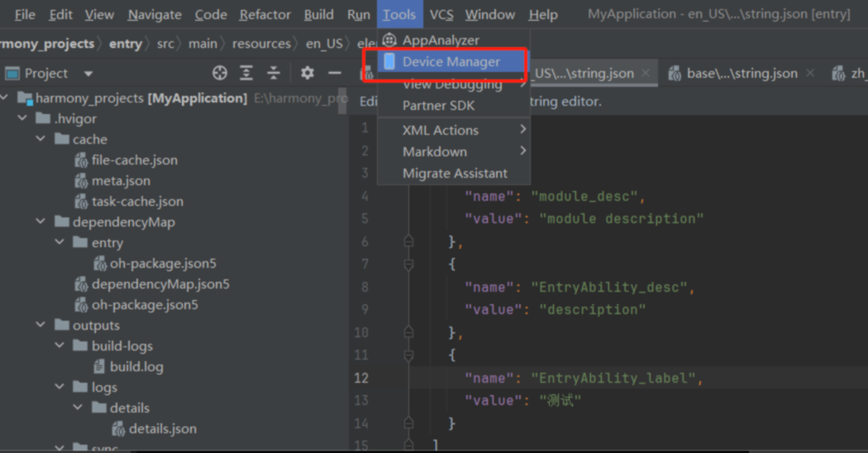This screenshot has height=453, width=868.
Task: Click the Device Manager phone icon
Action: pos(389,61)
